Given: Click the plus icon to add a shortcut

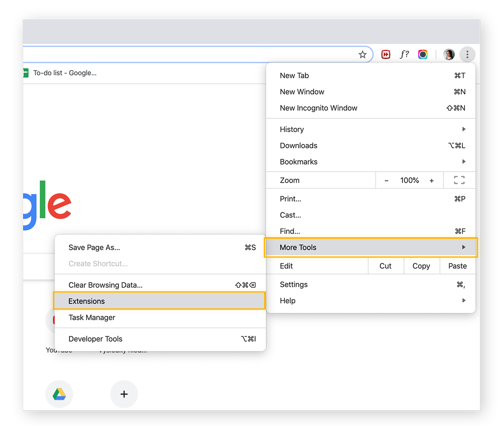Looking at the screenshot, I should click(124, 394).
